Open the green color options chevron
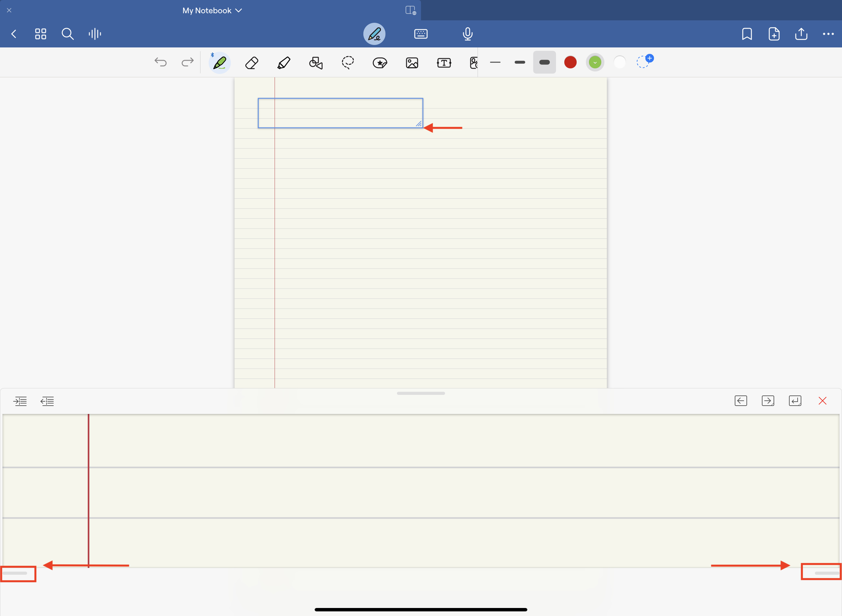Viewport: 842px width, 616px height. tap(595, 62)
